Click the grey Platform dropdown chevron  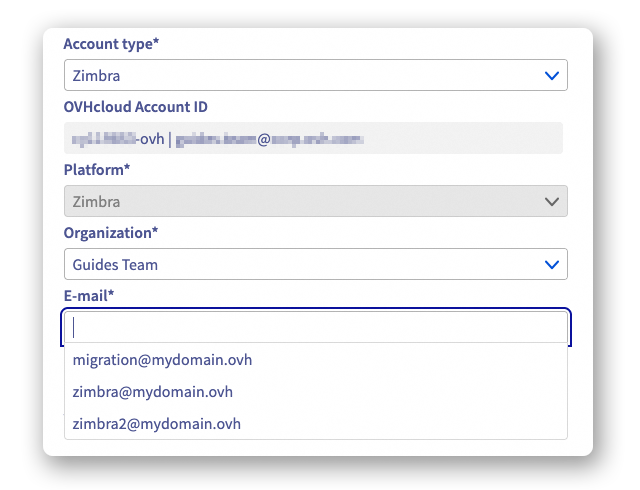[x=551, y=202]
